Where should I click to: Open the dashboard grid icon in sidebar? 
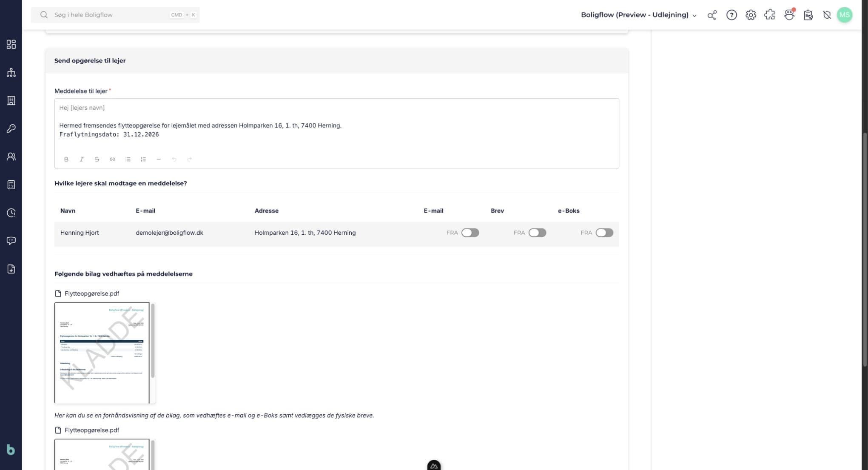pyautogui.click(x=11, y=44)
